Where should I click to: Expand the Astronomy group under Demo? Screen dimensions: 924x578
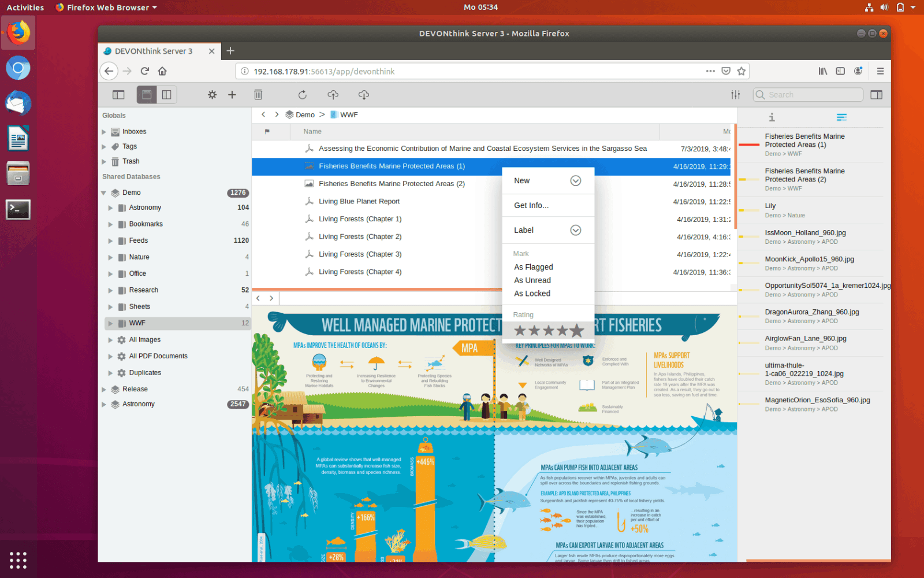tap(110, 208)
